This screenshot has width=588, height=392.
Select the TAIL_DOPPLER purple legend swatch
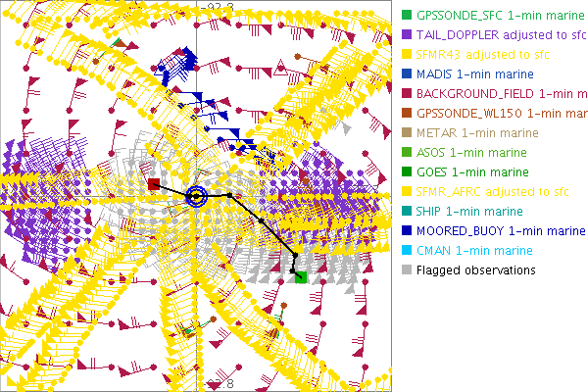pos(407,35)
